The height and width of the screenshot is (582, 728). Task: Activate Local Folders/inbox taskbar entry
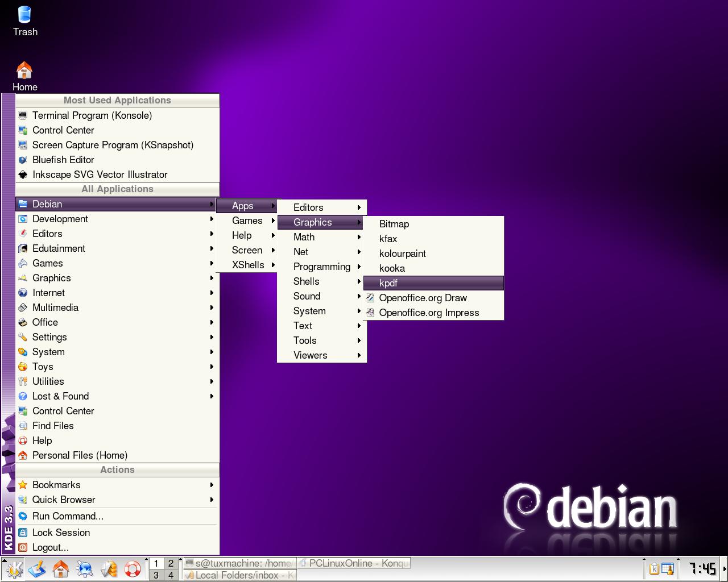click(x=239, y=575)
